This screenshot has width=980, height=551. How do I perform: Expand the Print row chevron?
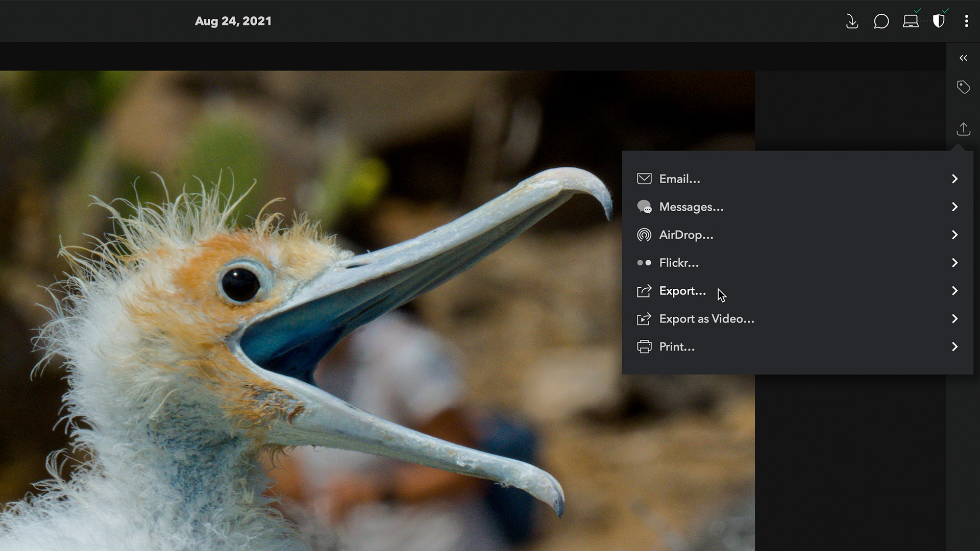point(954,347)
